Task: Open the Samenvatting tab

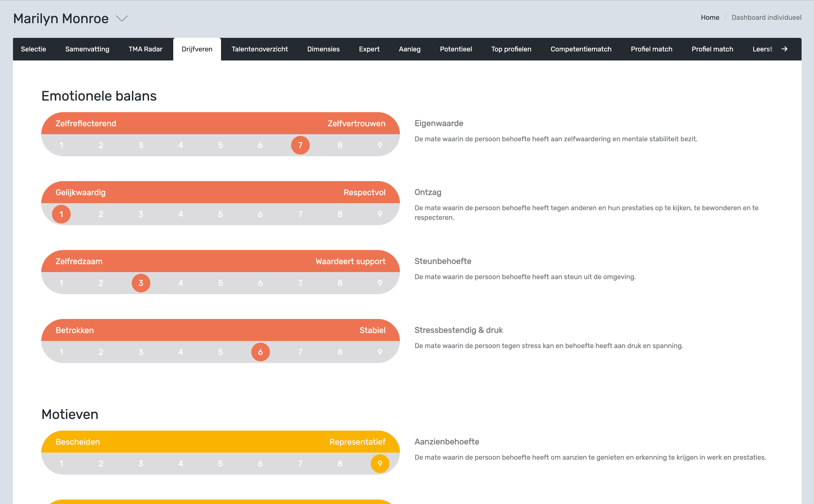Action: click(x=87, y=49)
